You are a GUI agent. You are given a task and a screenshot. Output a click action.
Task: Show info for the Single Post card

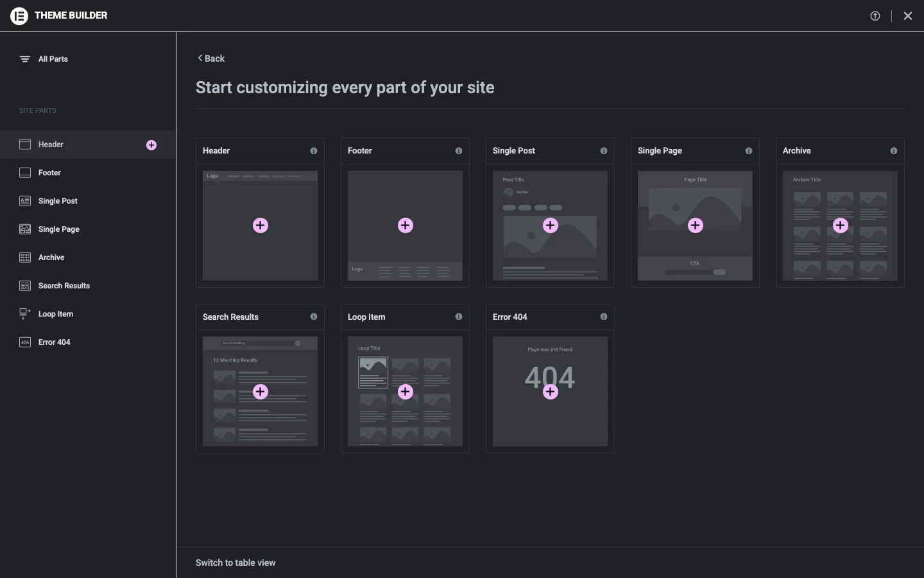point(604,151)
